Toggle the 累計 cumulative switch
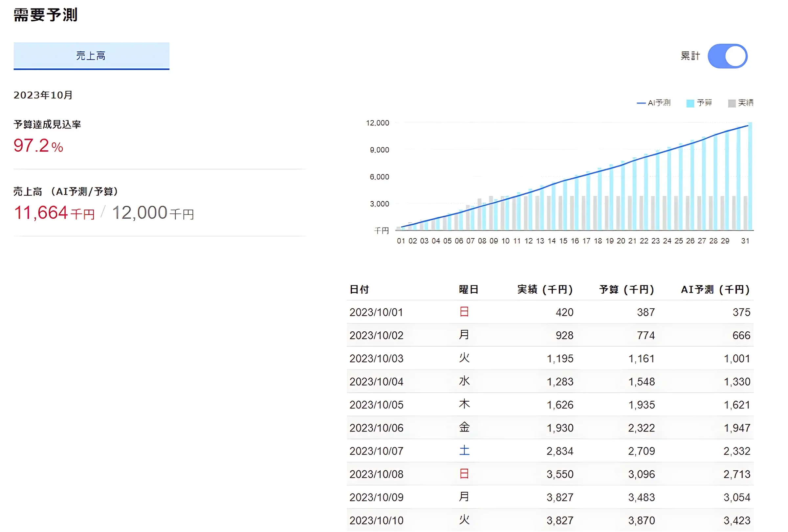The image size is (788, 532). [727, 56]
